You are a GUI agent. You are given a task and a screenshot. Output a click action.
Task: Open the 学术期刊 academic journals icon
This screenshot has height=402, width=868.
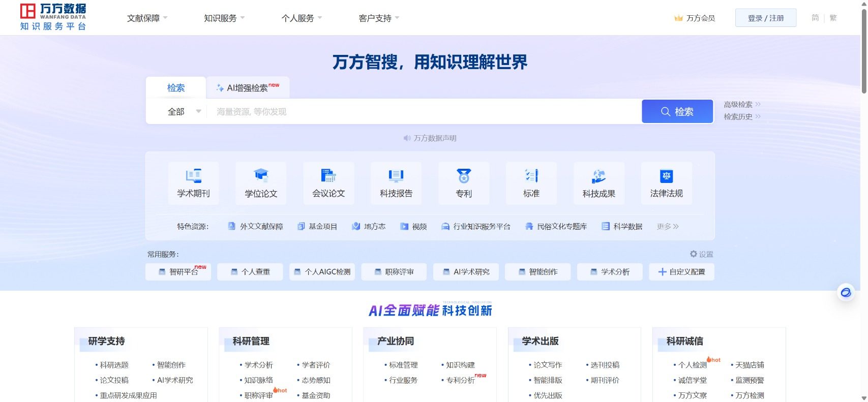(x=193, y=176)
